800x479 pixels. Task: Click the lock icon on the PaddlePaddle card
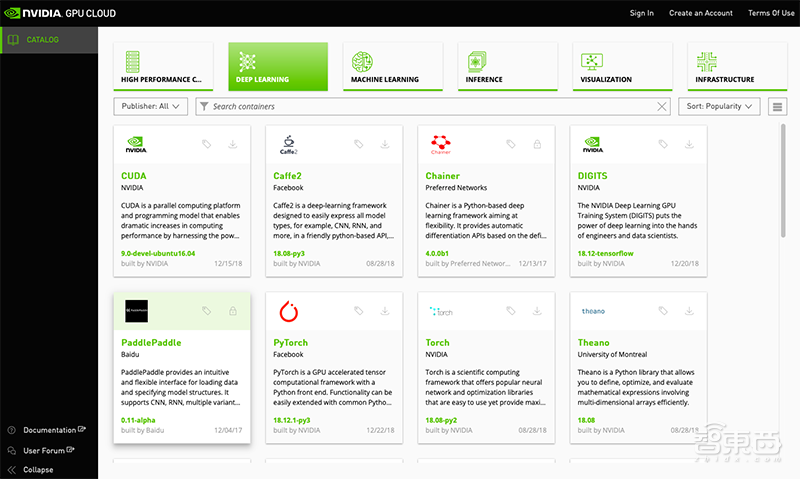tap(233, 311)
